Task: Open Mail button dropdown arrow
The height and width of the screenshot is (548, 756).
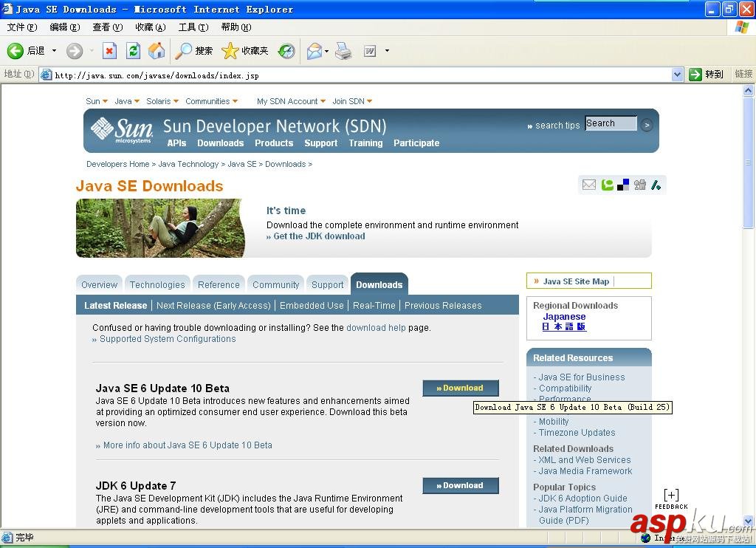Action: pyautogui.click(x=327, y=51)
